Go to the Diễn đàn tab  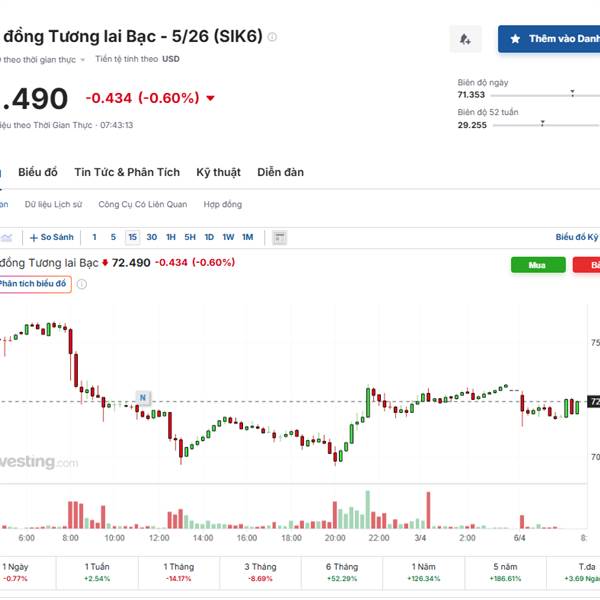[x=280, y=172]
